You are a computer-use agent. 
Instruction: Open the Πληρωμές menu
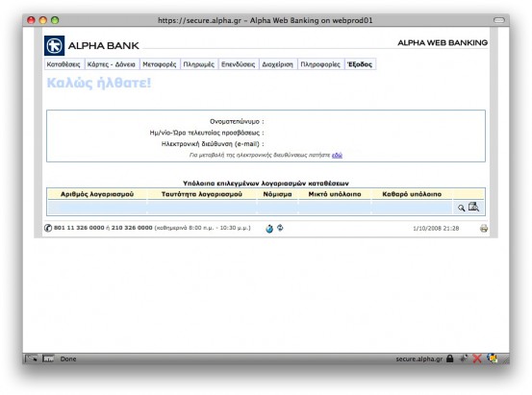(199, 64)
